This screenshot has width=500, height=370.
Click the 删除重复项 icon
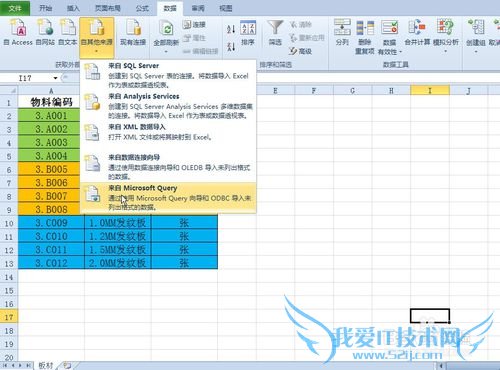pos(365,37)
